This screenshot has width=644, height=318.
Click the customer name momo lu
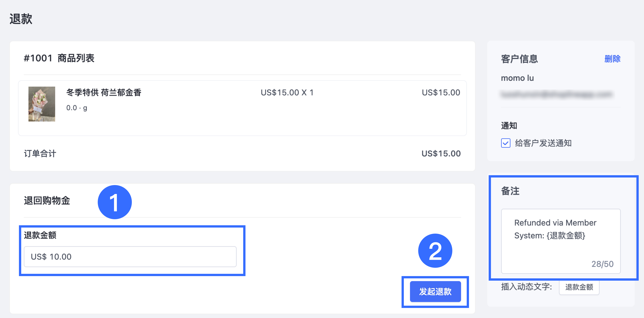click(x=517, y=78)
